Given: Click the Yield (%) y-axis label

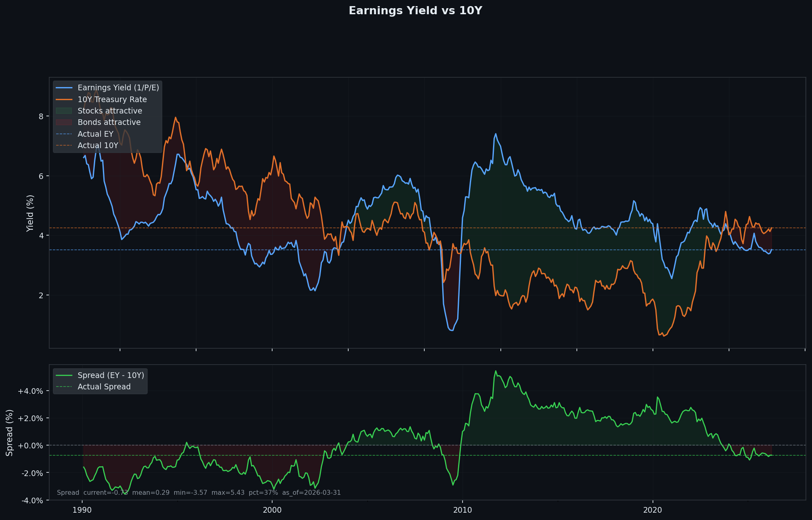Looking at the screenshot, I should (x=30, y=213).
